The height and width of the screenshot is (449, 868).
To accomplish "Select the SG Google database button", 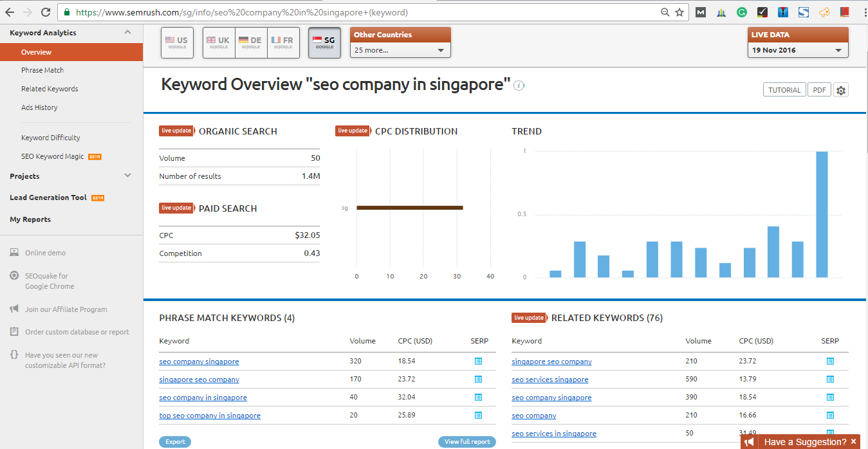I will [324, 42].
